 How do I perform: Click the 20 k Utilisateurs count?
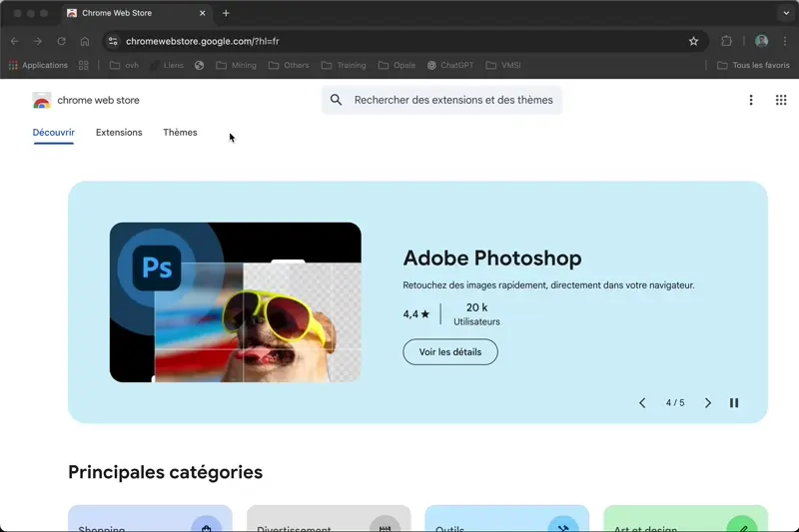point(477,314)
